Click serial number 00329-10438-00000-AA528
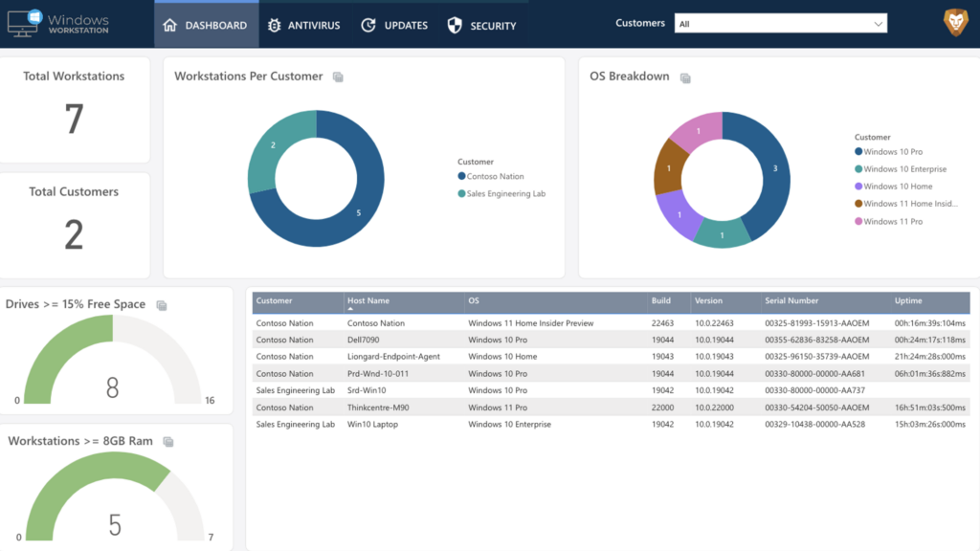 (x=815, y=424)
